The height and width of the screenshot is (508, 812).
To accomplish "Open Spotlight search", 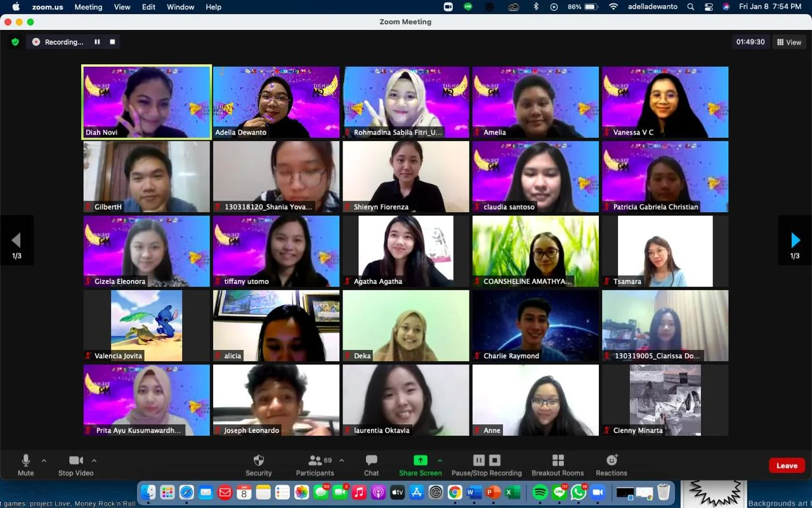I will click(691, 7).
